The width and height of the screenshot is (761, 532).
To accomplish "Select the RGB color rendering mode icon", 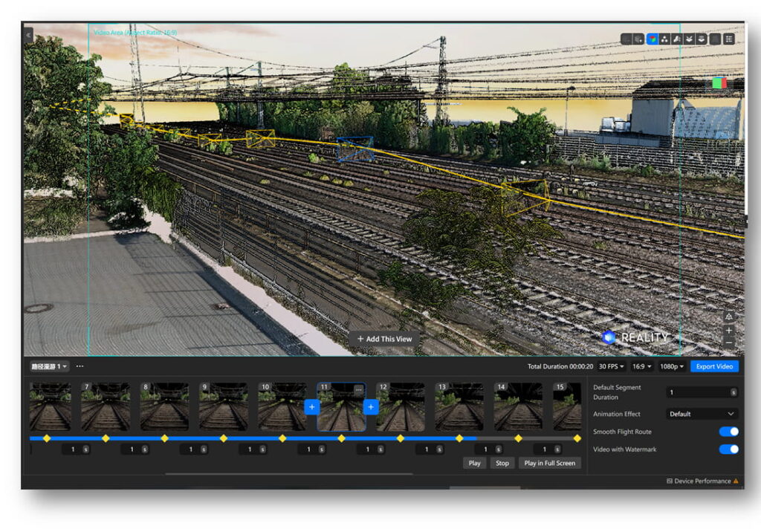I will tap(652, 39).
